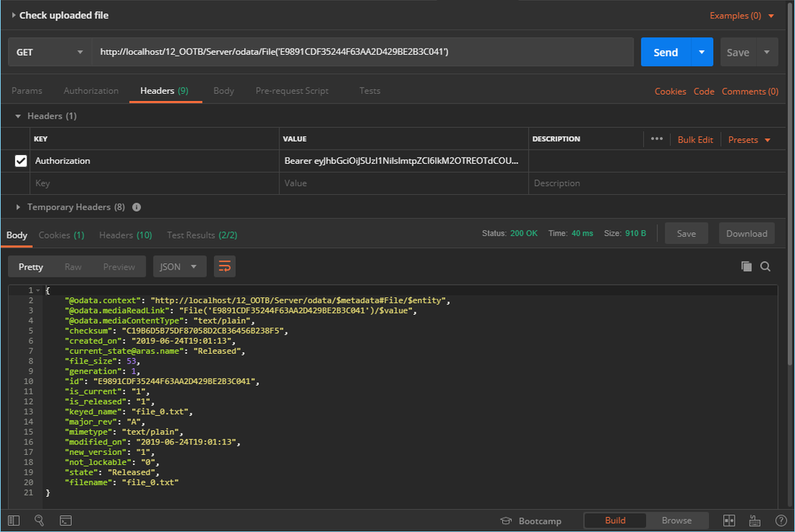Switch to Test Results tab
Screen dimensions: 795x532
(x=201, y=235)
